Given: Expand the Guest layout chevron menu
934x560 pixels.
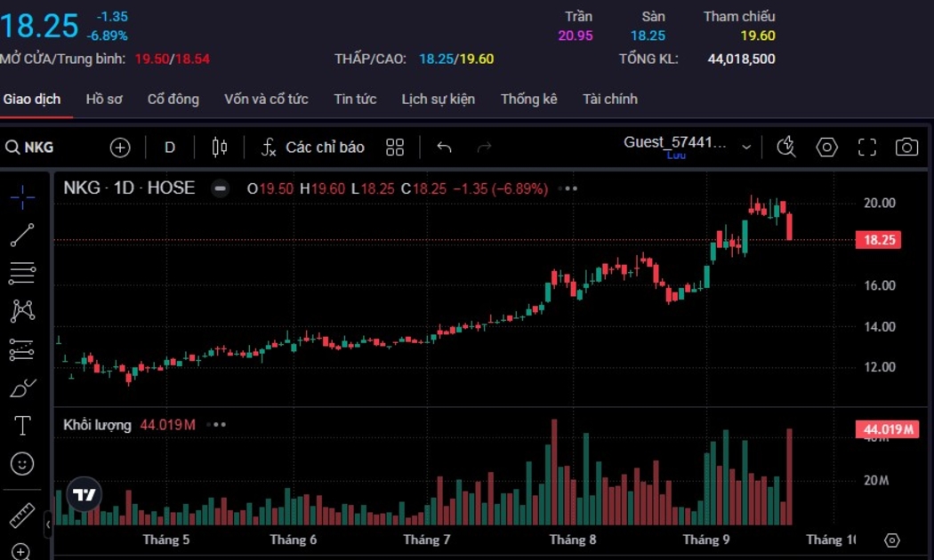Looking at the screenshot, I should click(746, 148).
